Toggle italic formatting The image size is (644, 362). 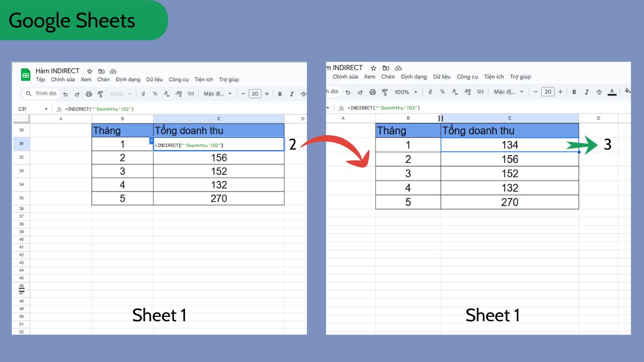290,93
